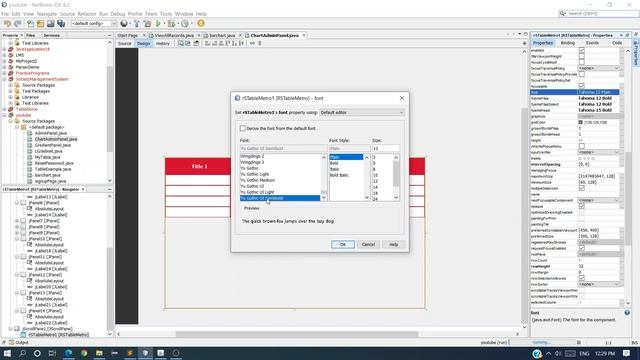The height and width of the screenshot is (360, 640).
Task: Open AdminPanel.java in project tree
Action: click(51, 133)
